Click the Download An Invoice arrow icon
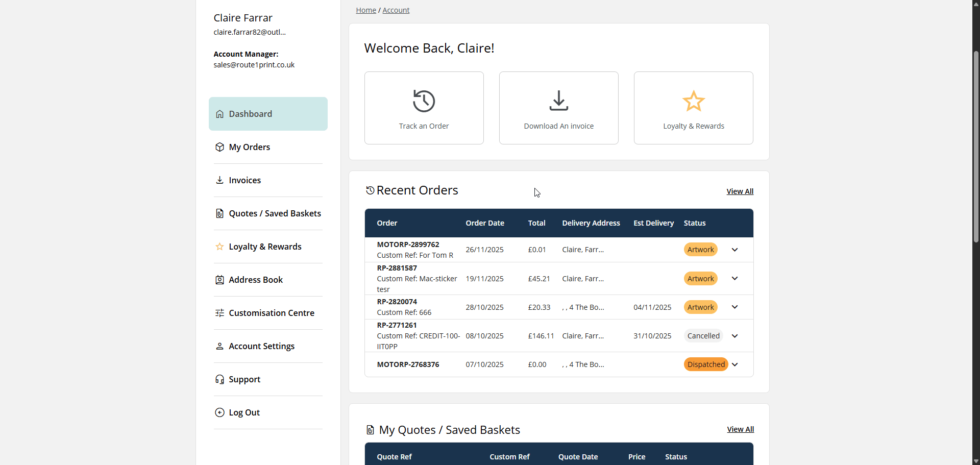This screenshot has width=980, height=465. (558, 101)
